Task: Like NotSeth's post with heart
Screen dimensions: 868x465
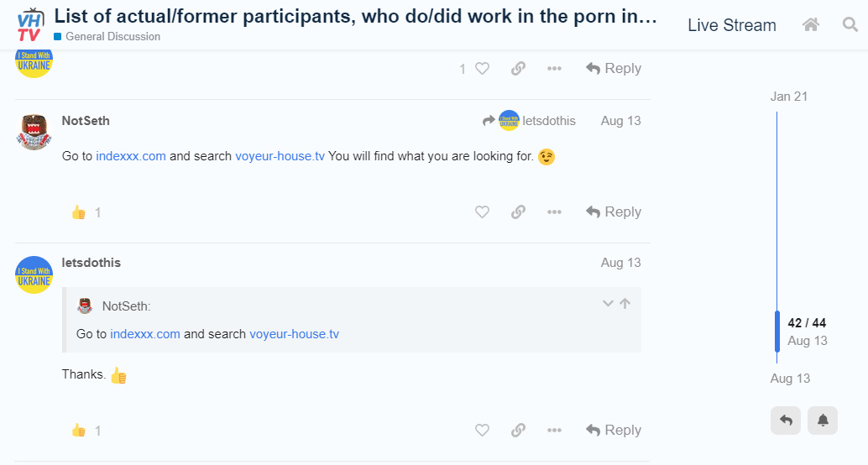Action: 482,212
